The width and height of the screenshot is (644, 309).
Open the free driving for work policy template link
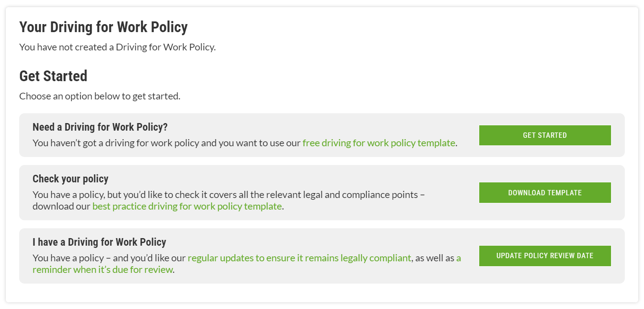click(x=379, y=143)
